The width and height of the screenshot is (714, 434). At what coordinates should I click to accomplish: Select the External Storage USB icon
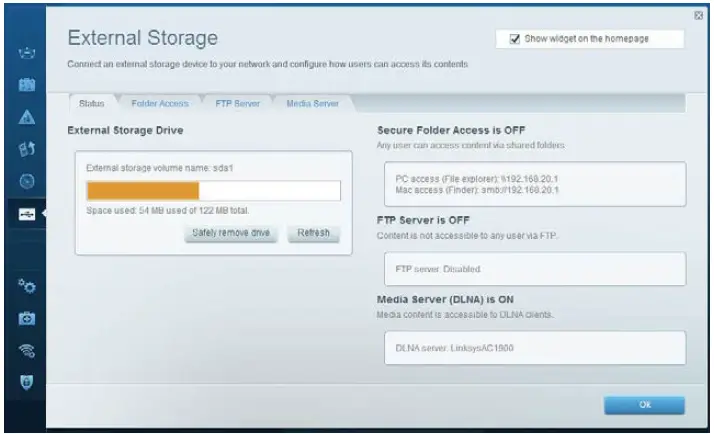coord(28,214)
